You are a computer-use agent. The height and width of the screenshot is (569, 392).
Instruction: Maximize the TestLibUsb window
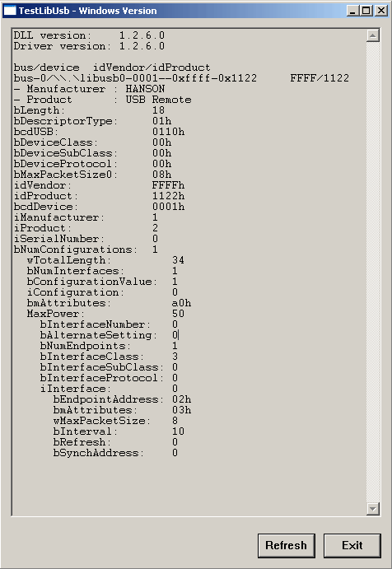(366, 11)
